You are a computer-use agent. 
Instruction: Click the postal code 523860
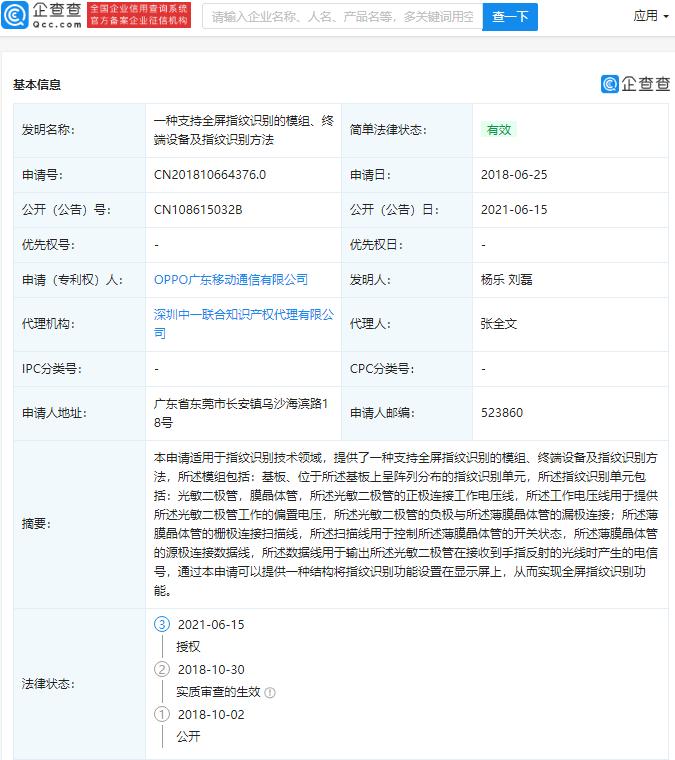click(x=502, y=413)
